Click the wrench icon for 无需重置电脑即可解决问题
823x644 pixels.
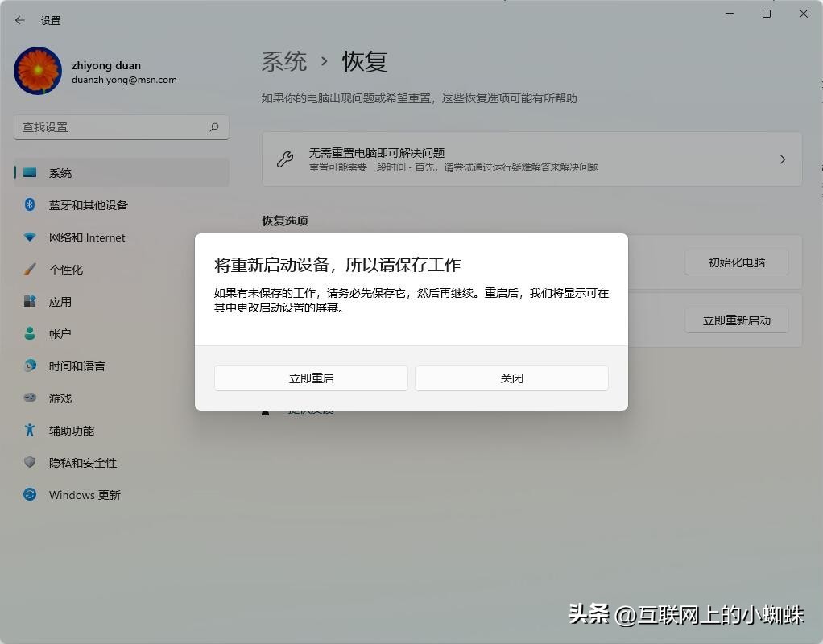[x=285, y=159]
